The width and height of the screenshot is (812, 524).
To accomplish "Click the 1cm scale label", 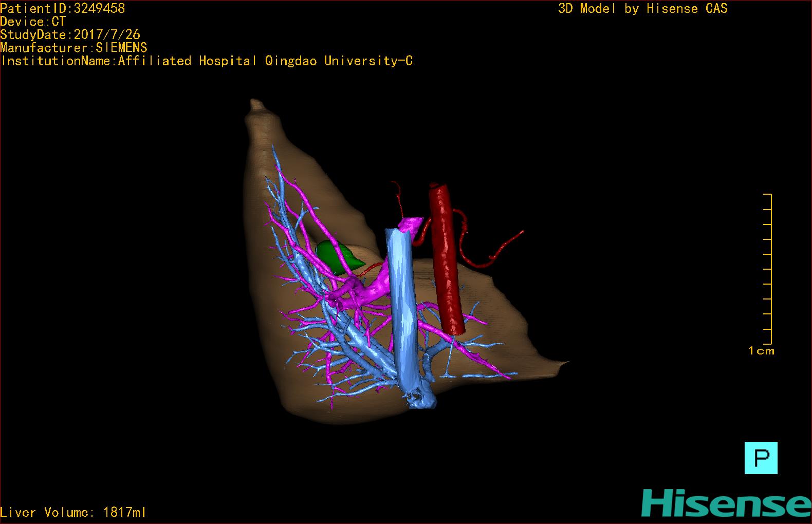I will tap(761, 351).
